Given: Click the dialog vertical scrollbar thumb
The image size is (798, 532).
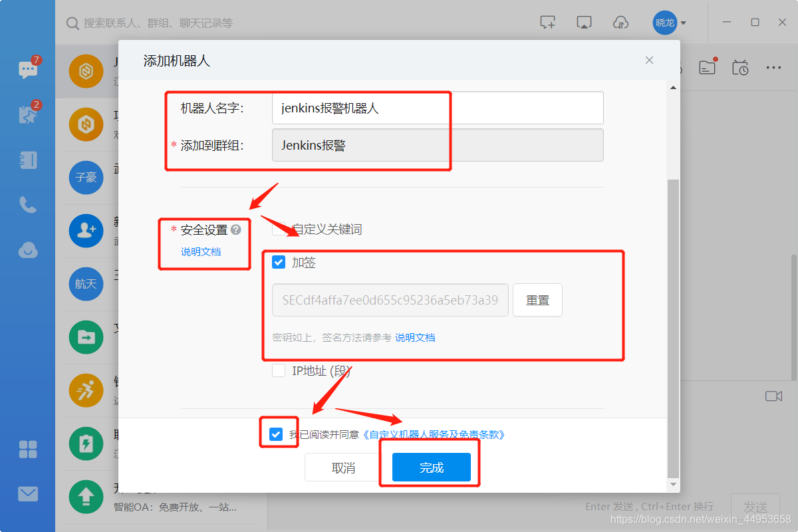Looking at the screenshot, I should 673,328.
